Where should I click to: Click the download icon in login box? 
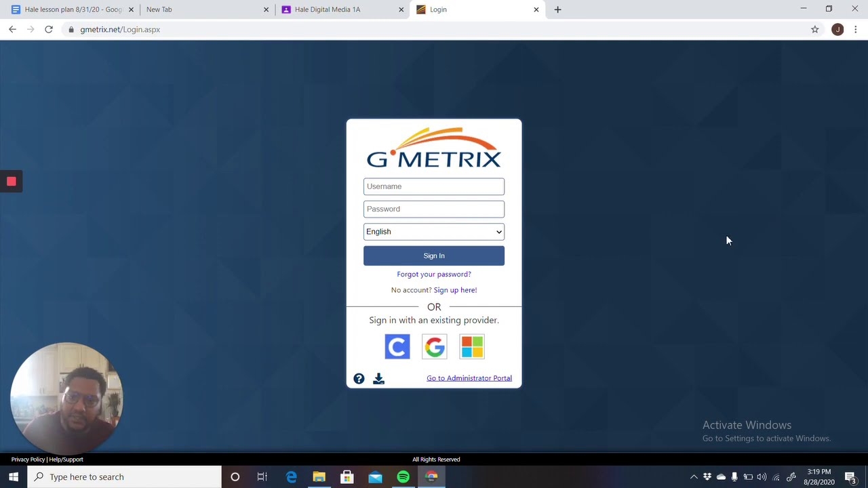click(378, 379)
